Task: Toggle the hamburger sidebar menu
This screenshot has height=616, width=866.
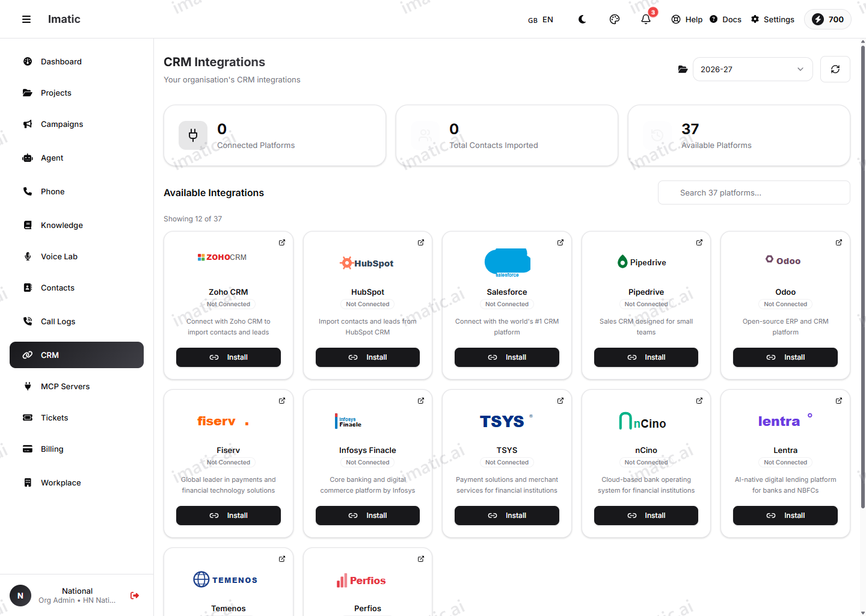Action: coord(26,19)
